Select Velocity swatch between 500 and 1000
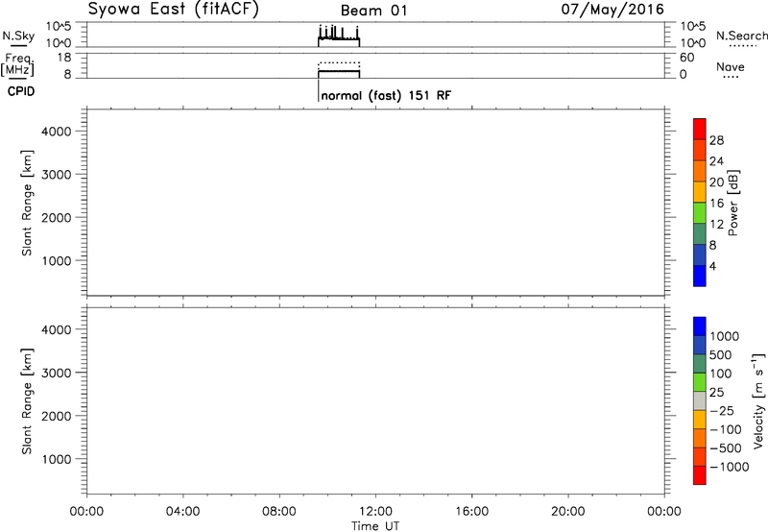Screen dimensions: 768x532 click(x=700, y=345)
